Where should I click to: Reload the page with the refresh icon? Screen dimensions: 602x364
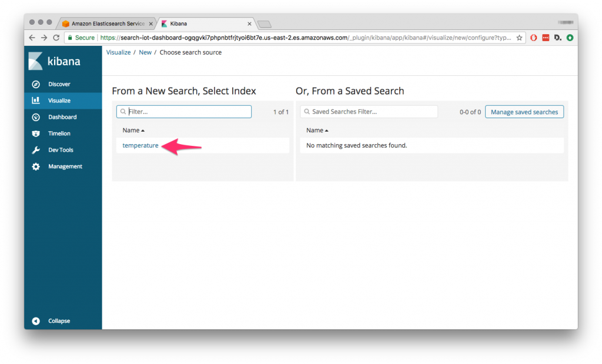point(56,37)
